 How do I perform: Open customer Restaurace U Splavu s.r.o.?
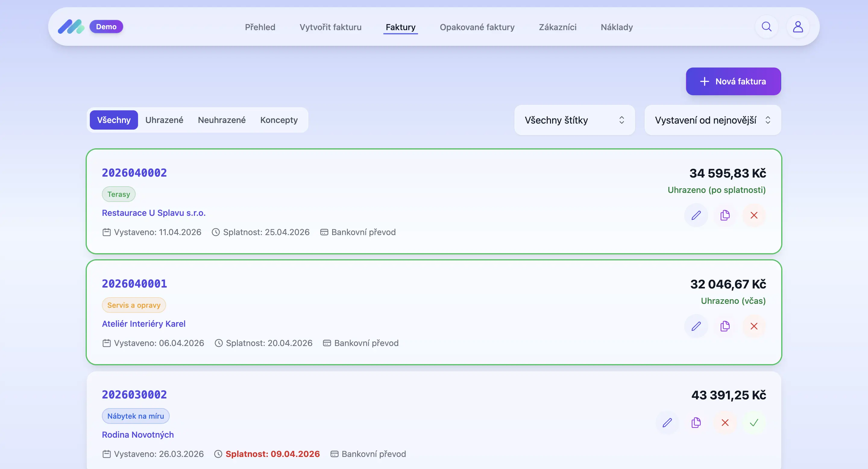[x=154, y=213]
